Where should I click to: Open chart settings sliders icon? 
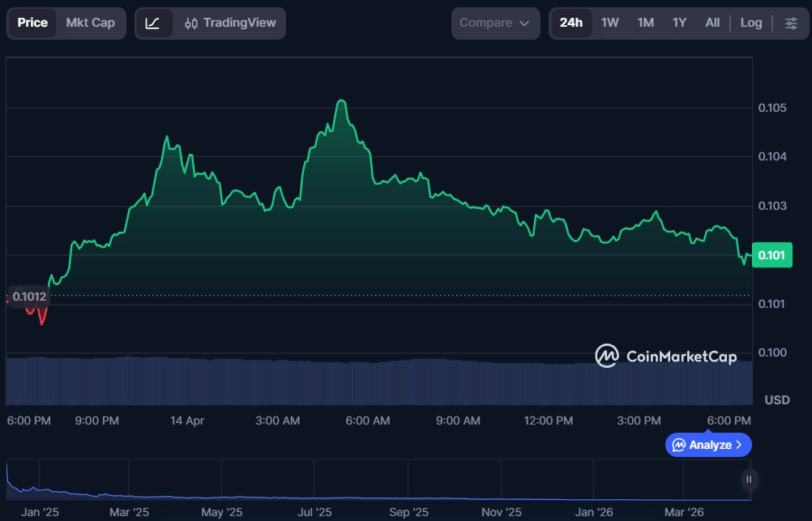(x=791, y=23)
